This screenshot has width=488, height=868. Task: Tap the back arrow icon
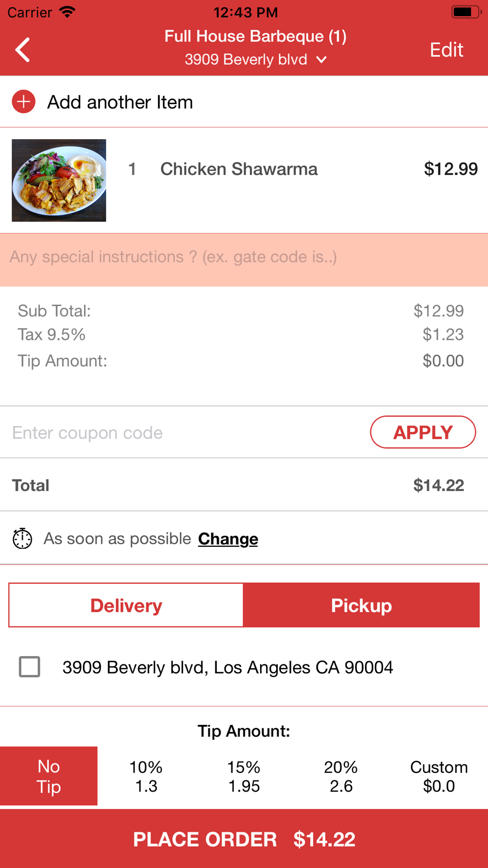pyautogui.click(x=22, y=50)
